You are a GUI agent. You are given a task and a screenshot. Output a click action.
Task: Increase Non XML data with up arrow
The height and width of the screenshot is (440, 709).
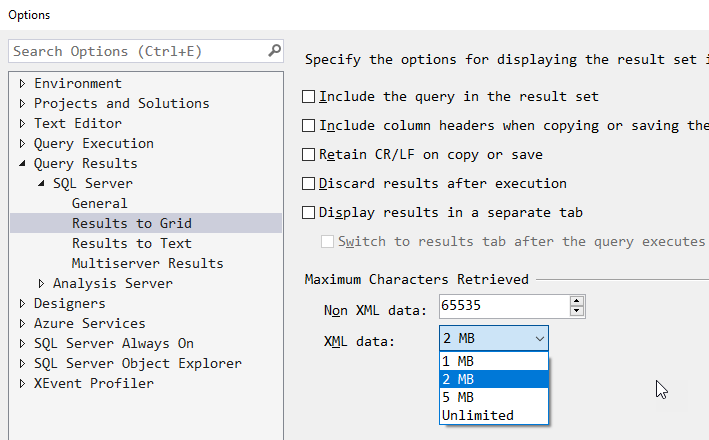[576, 302]
